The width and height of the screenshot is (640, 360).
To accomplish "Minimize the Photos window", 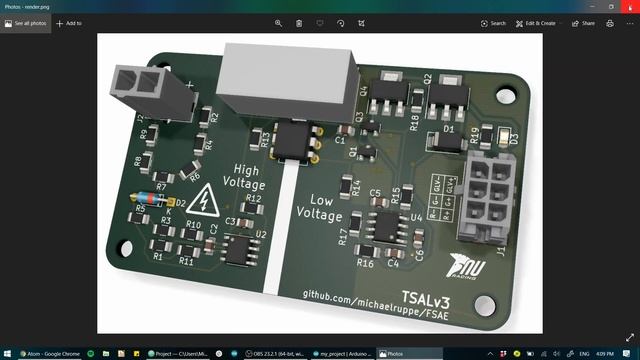I will pyautogui.click(x=592, y=7).
